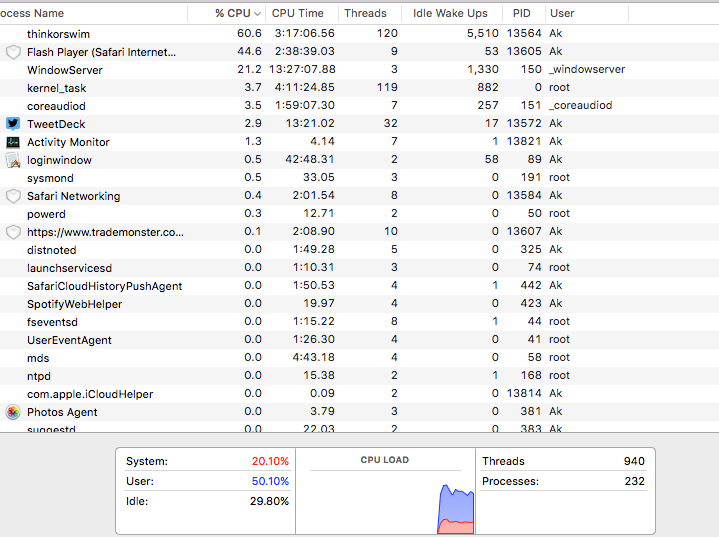719x537 pixels.
Task: Click the TweetDeck bird icon
Action: (13, 124)
